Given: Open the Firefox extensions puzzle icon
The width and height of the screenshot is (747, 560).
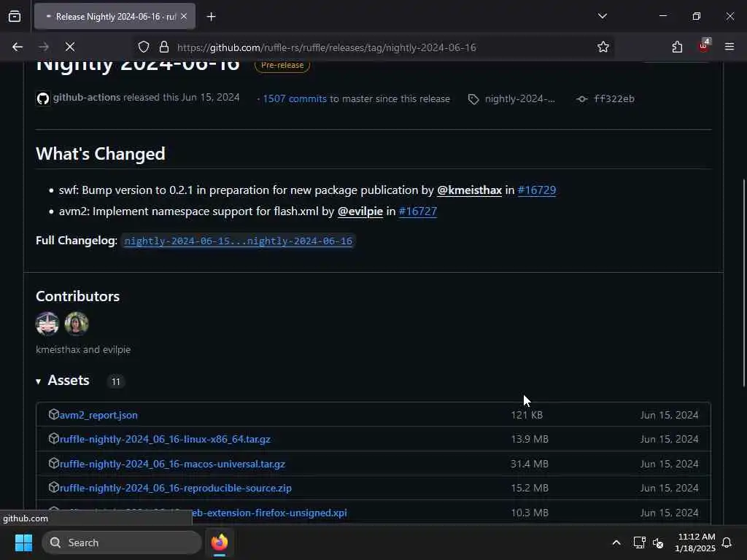Looking at the screenshot, I should coord(677,47).
